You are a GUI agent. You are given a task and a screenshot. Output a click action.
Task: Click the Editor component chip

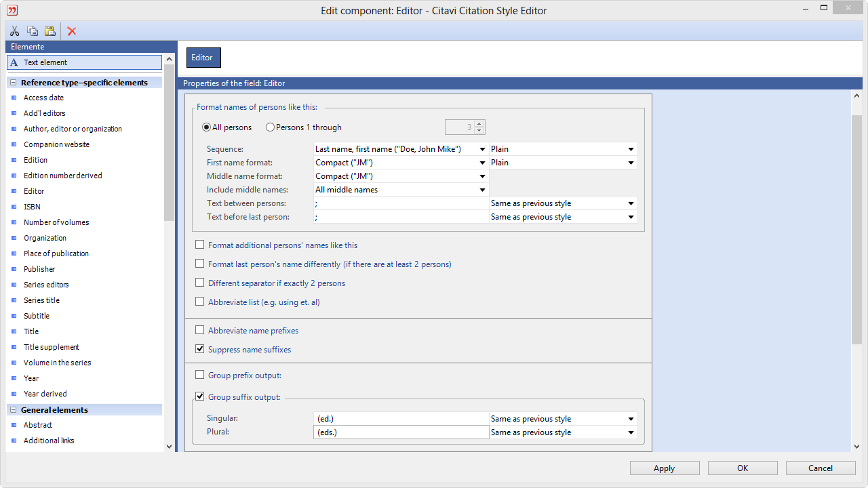pyautogui.click(x=203, y=58)
